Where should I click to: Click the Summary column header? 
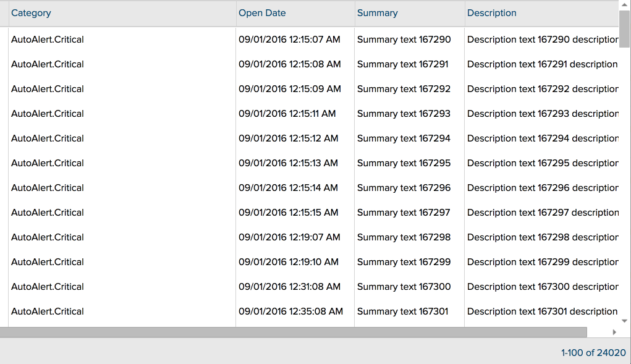377,13
